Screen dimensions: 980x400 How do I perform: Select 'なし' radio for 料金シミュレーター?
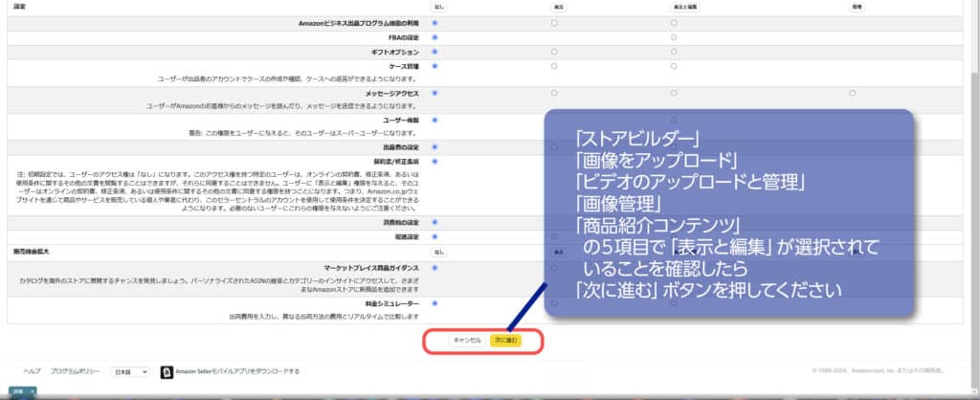(x=435, y=302)
